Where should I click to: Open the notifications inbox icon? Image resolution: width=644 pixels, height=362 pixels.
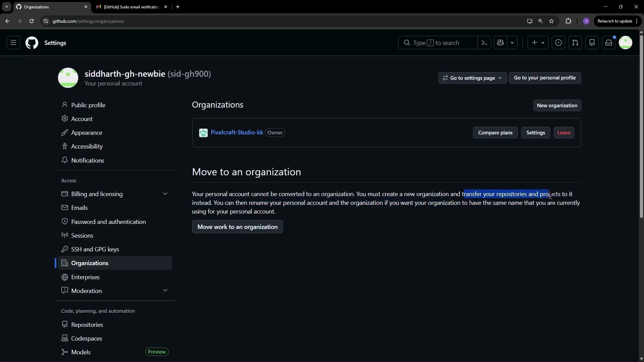point(609,43)
